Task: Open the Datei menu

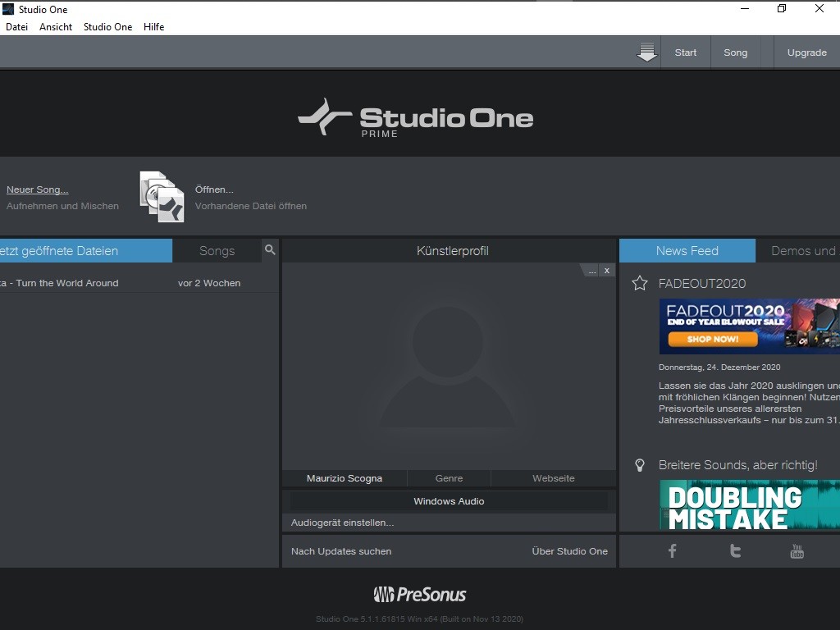Action: [16, 27]
